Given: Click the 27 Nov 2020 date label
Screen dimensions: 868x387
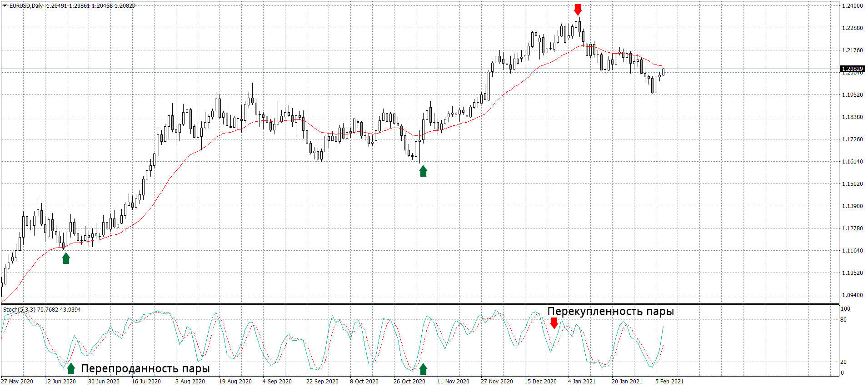Looking at the screenshot, I should (x=497, y=382).
